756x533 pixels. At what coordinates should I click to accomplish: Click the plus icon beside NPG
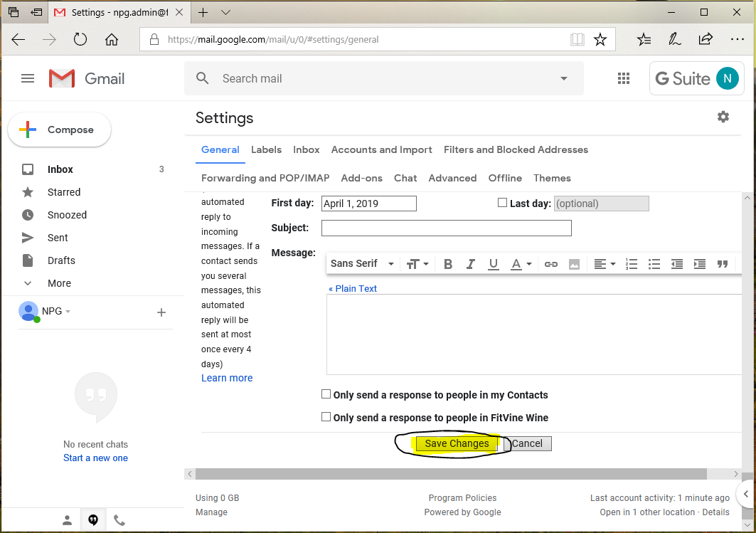click(x=161, y=312)
